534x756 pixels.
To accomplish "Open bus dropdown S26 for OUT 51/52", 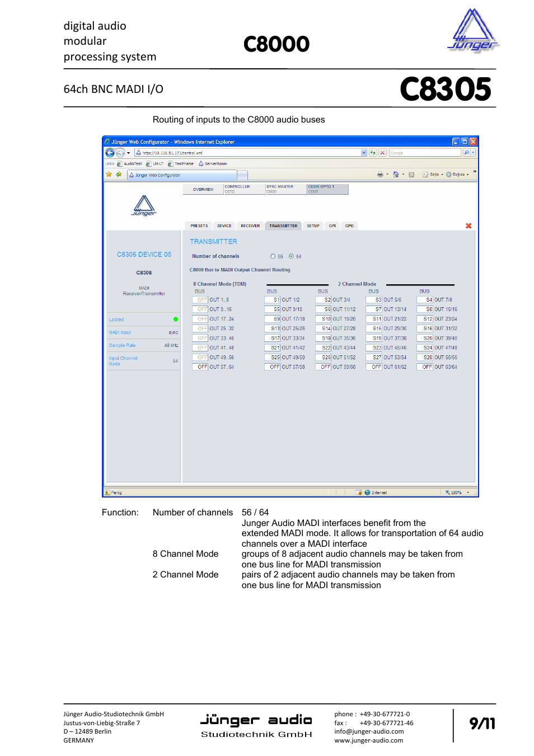I will tap(324, 358).
